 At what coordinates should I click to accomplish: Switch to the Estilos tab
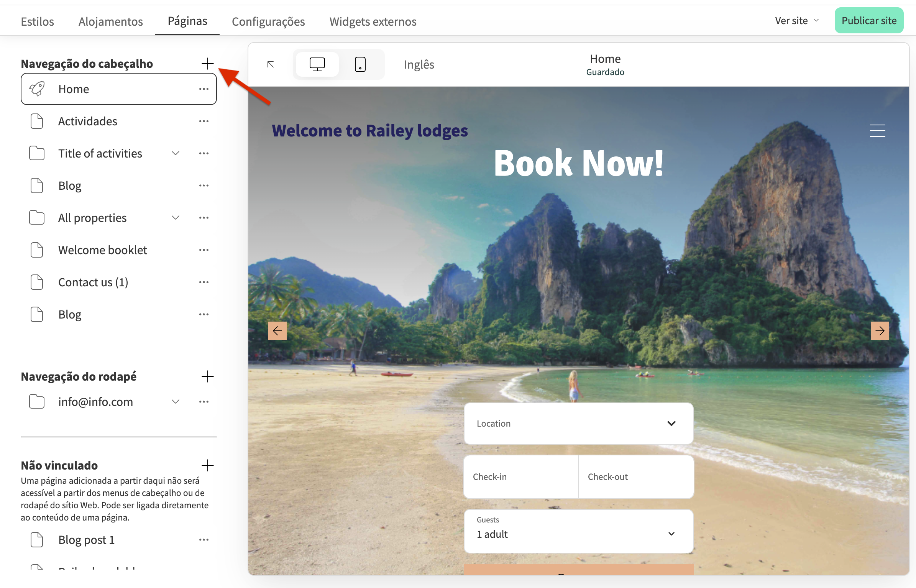click(x=37, y=21)
